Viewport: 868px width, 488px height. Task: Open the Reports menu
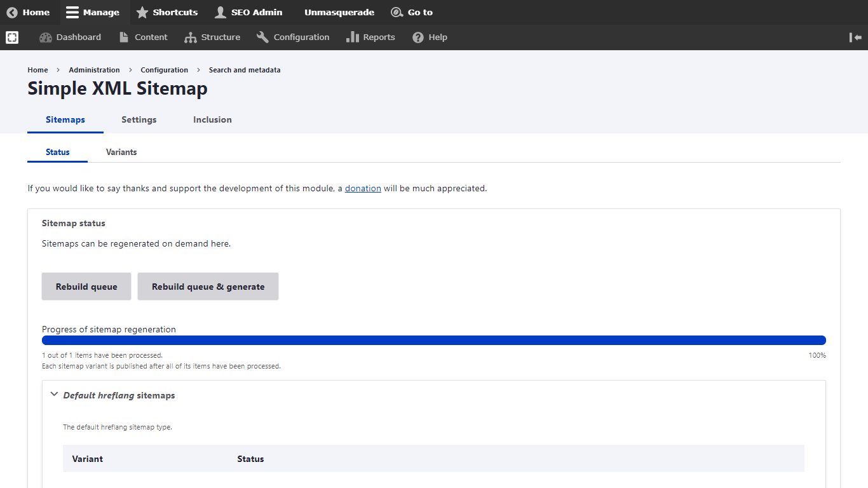pos(370,37)
